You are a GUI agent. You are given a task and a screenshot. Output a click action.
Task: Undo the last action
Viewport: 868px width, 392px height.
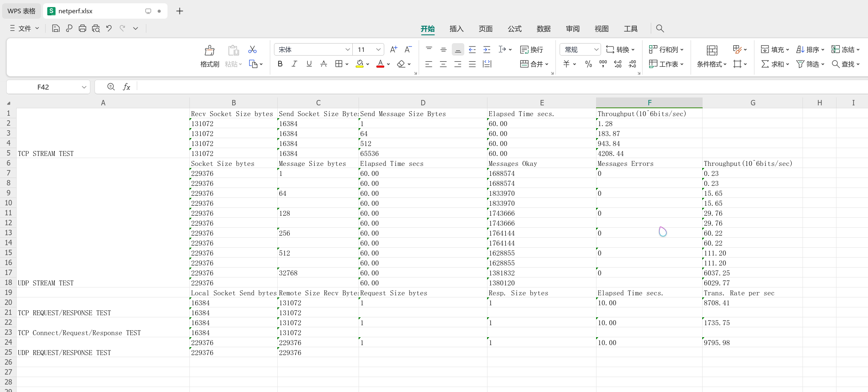point(109,28)
